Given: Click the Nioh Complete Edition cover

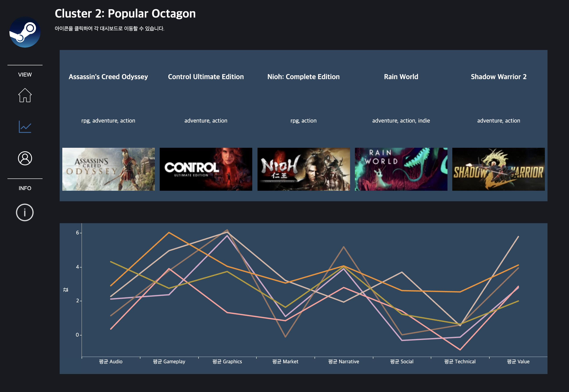Looking at the screenshot, I should (303, 169).
